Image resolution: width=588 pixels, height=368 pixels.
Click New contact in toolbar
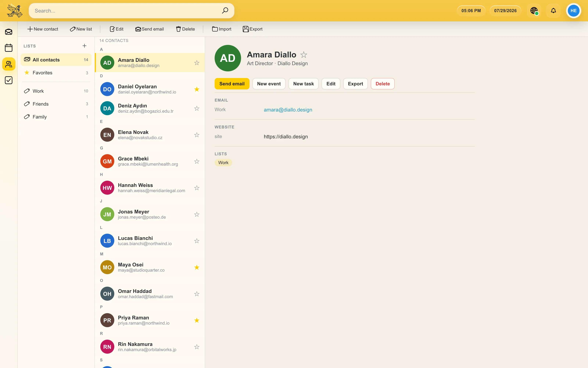coord(43,29)
